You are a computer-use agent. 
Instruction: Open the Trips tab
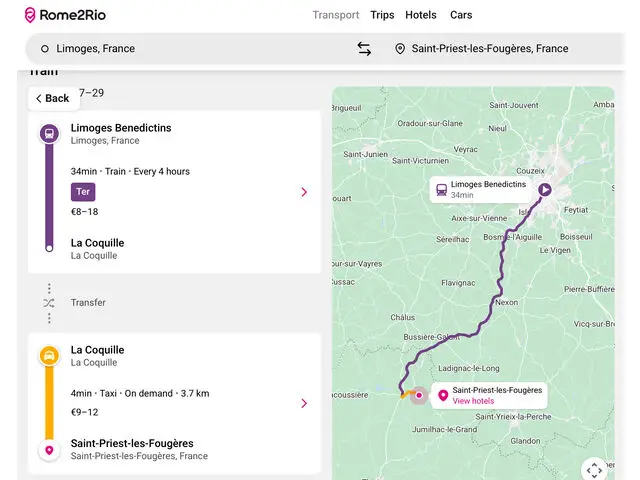click(x=382, y=15)
